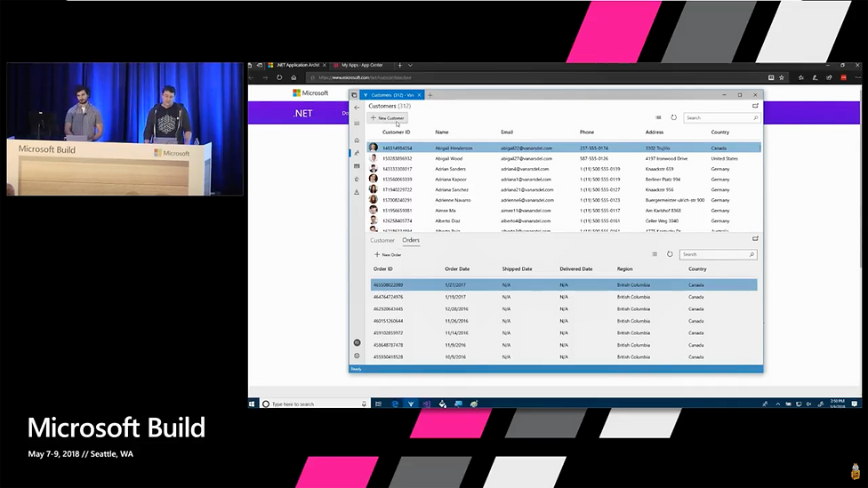
Task: Click the Order Date column header
Action: pyautogui.click(x=457, y=269)
